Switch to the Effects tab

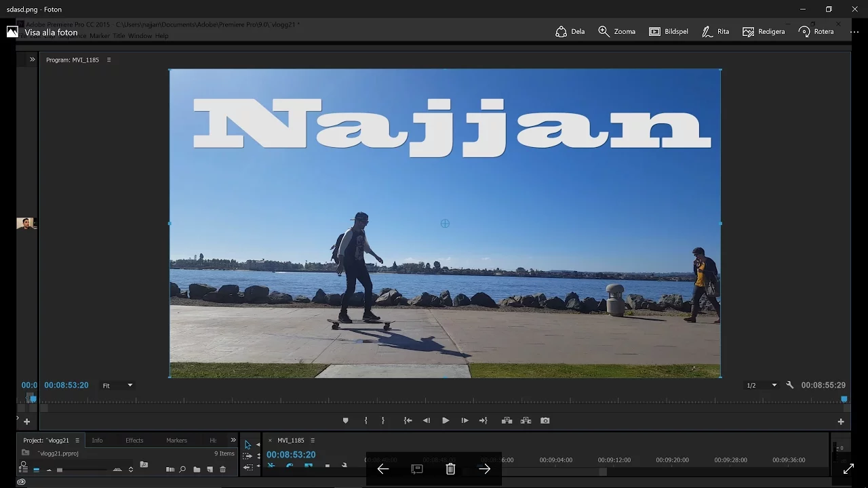(134, 441)
